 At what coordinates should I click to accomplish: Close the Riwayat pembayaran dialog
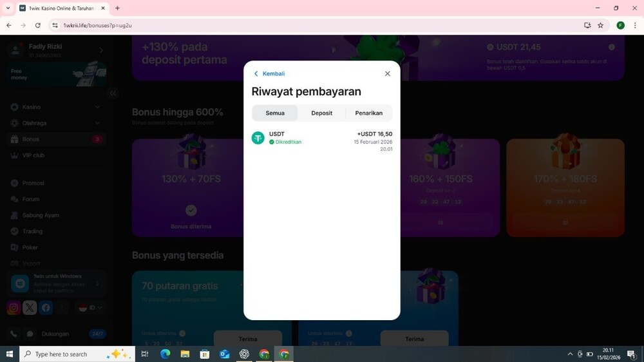click(x=387, y=73)
